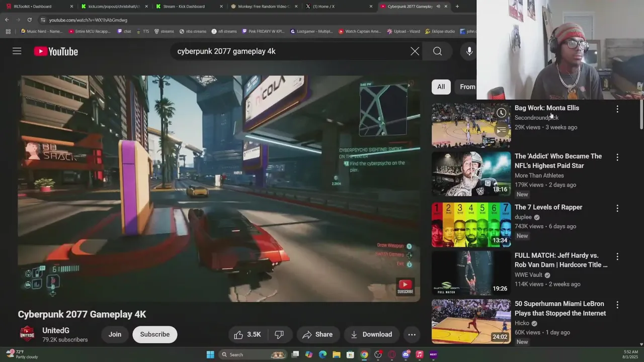This screenshot has height=362, width=644.
Task: Open Entire MCU Recapp bookmark
Action: tap(89, 31)
